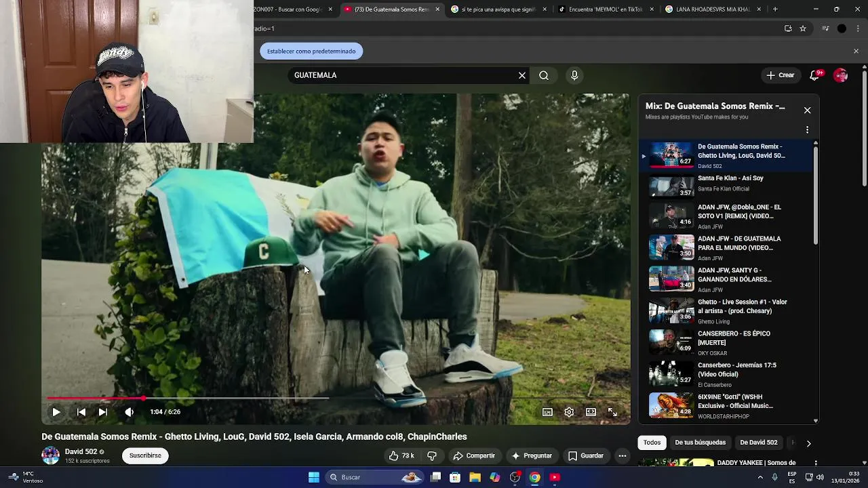Go to previous video in playlist
The height and width of the screenshot is (488, 868).
[x=81, y=412]
